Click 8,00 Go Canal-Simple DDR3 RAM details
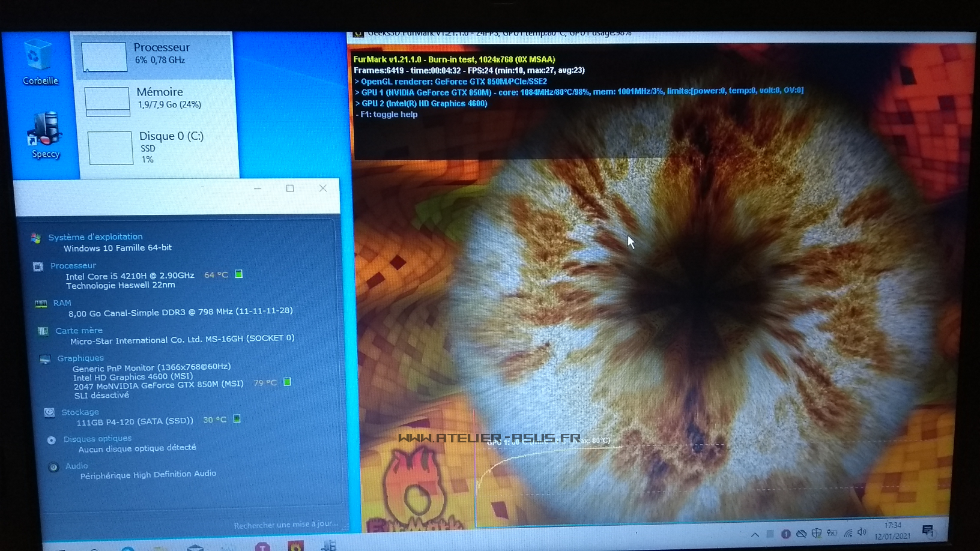This screenshot has width=980, height=551. 180,312
